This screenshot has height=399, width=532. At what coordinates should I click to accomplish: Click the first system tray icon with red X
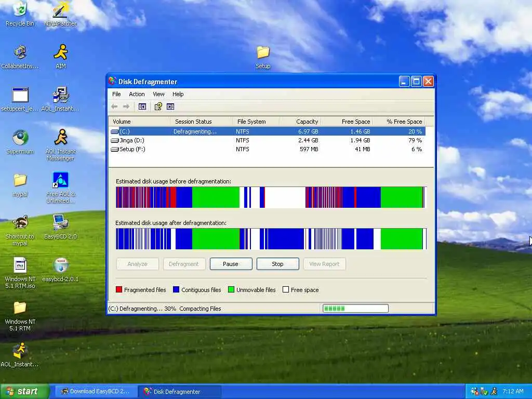475,391
